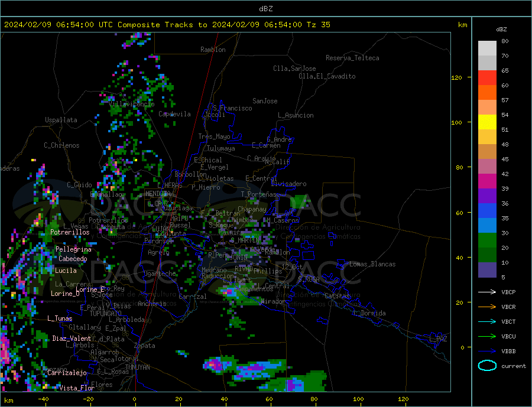Click the Ramblon label near top
Screen dimensions: 532x407
coord(213,50)
